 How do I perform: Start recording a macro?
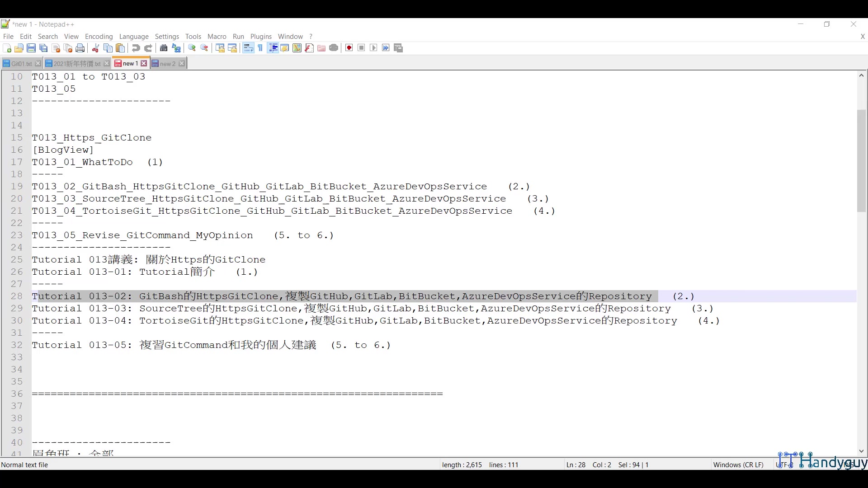(349, 48)
